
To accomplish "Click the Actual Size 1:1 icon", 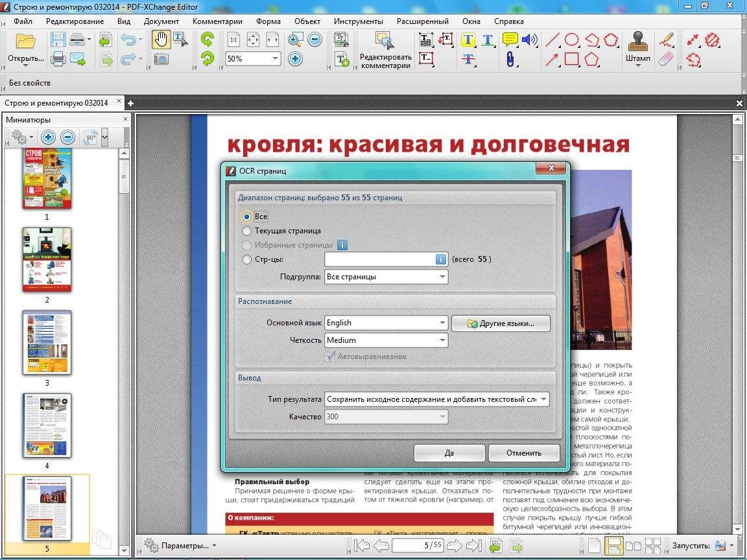I will tap(233, 40).
